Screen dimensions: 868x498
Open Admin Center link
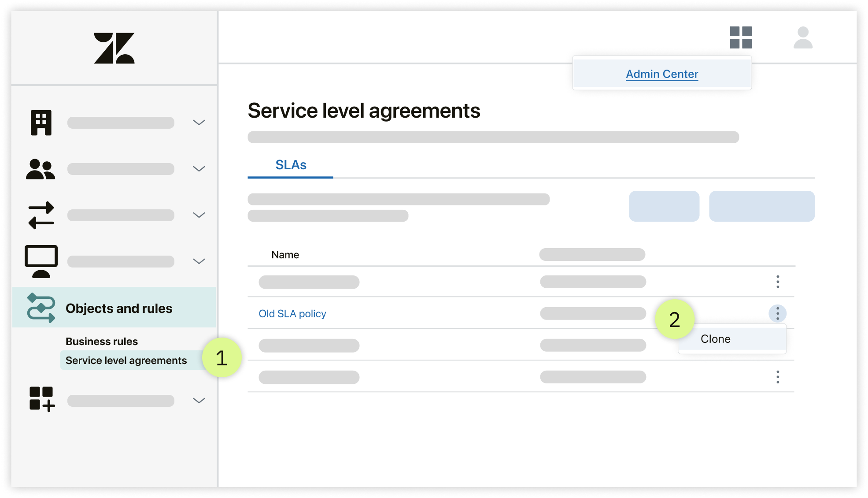pos(662,73)
